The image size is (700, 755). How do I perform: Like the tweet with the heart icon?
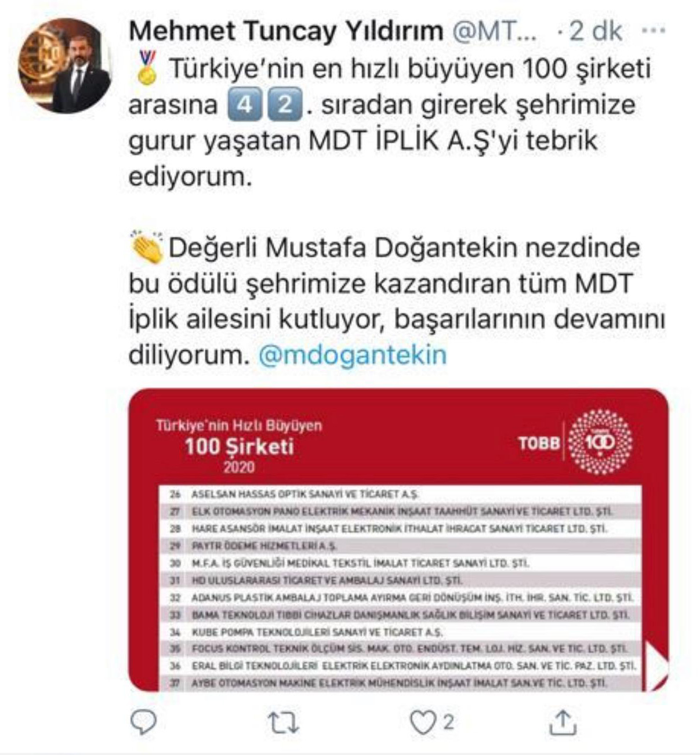422,723
